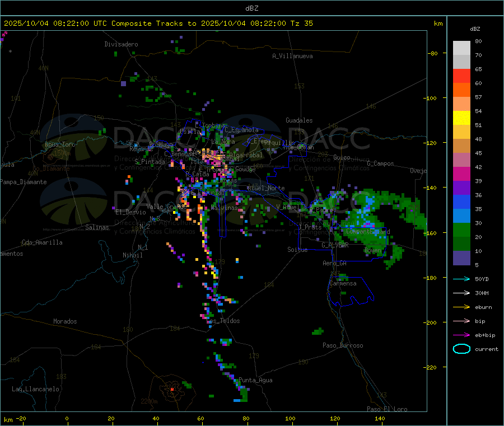Click the Morados map label
The image size is (504, 426).
click(x=65, y=321)
